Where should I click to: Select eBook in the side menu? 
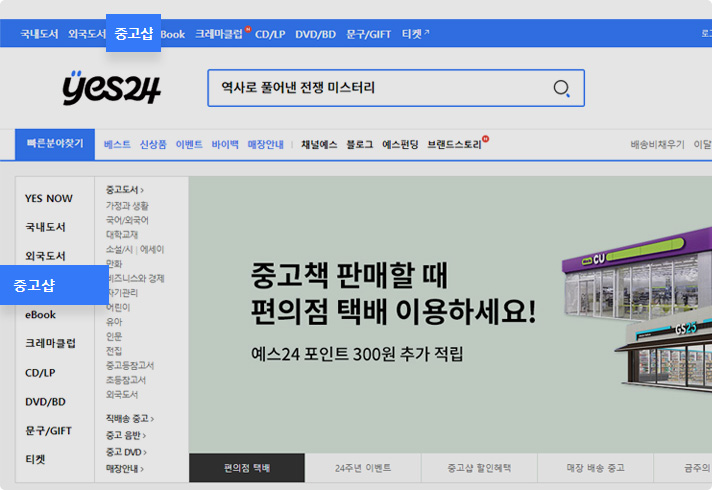pos(40,315)
